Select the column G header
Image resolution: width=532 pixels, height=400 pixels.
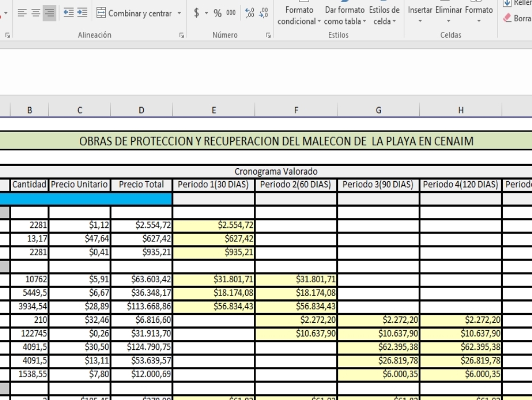pyautogui.click(x=378, y=110)
